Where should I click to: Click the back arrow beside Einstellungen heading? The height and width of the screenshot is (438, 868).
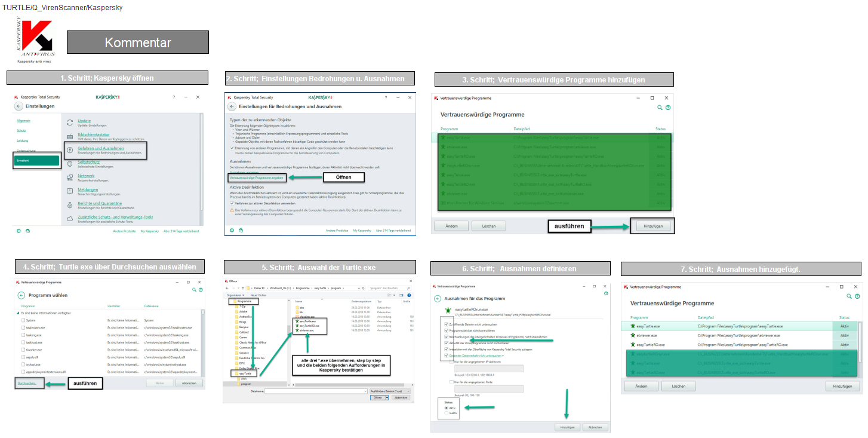click(x=19, y=106)
